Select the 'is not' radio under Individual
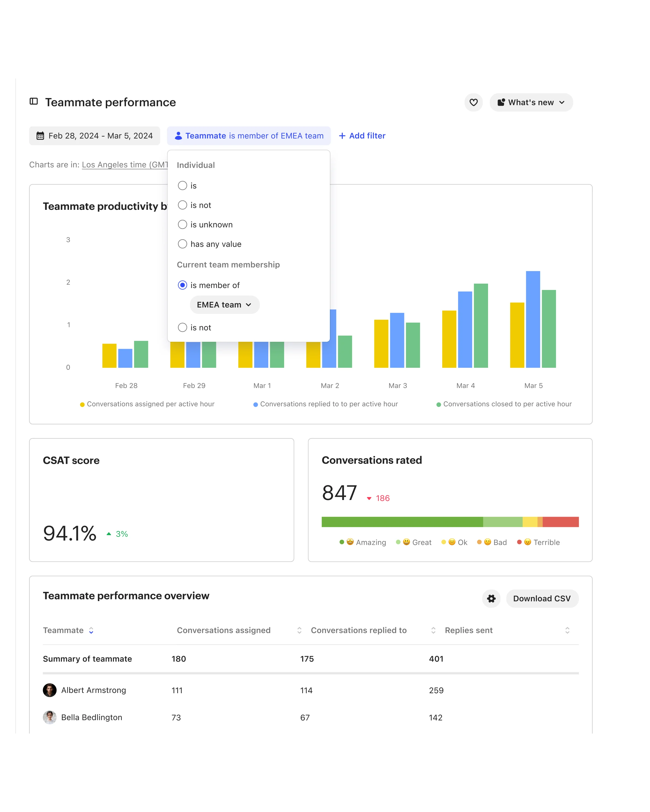The image size is (650, 812). 183,205
